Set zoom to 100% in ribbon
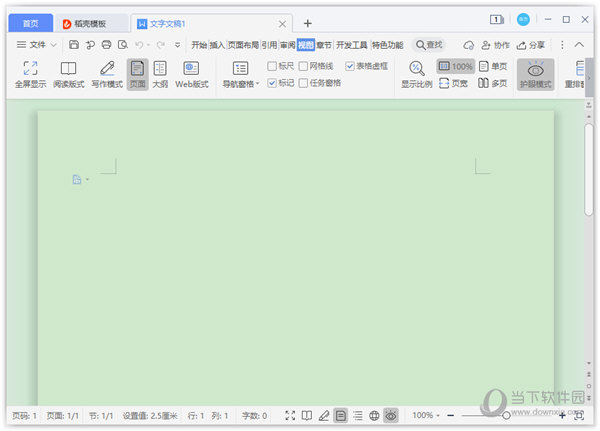 pos(456,66)
